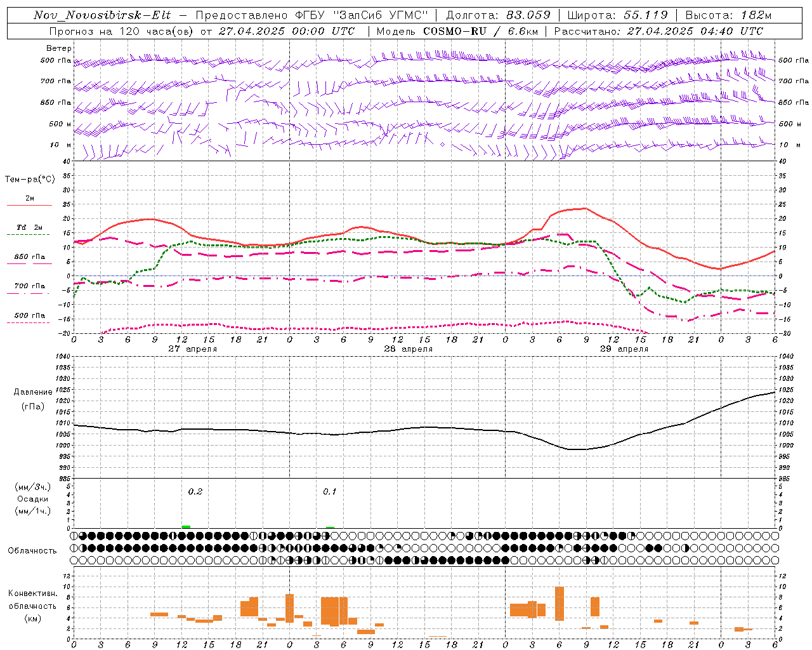812x650 pixels.
Task: Click the Конвективн. panel label
Action: pos(32,594)
